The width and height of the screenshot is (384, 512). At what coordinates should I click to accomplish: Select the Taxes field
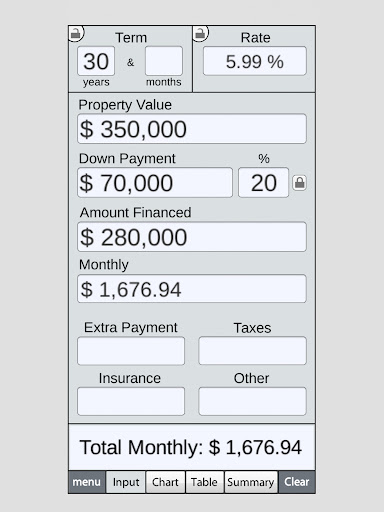252,351
